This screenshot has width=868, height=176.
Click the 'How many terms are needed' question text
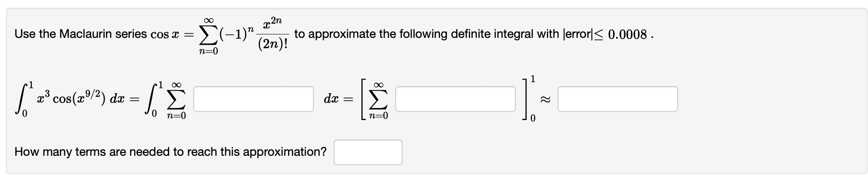click(x=170, y=152)
